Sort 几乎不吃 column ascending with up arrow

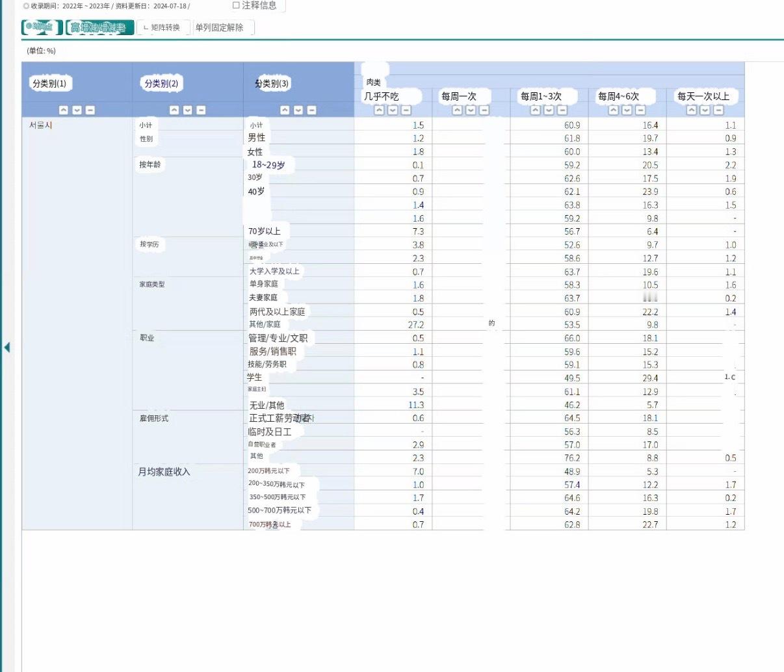(x=379, y=110)
